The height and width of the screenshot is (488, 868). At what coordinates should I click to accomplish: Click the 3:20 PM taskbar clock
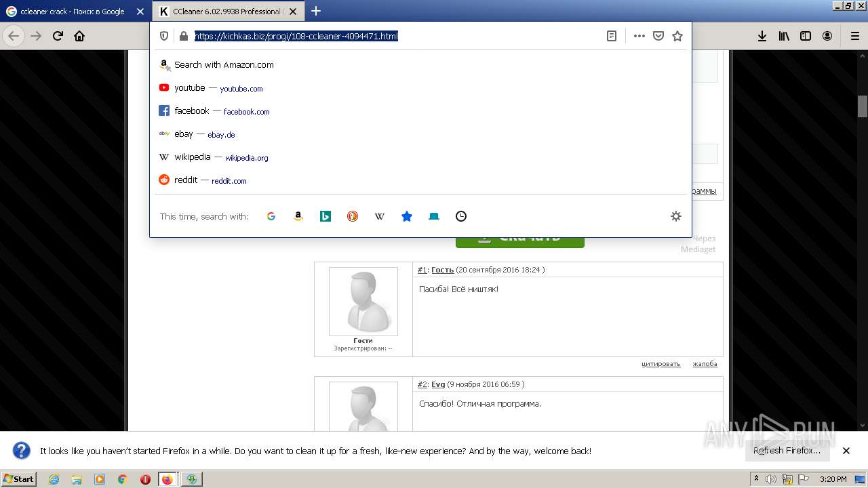click(x=833, y=479)
